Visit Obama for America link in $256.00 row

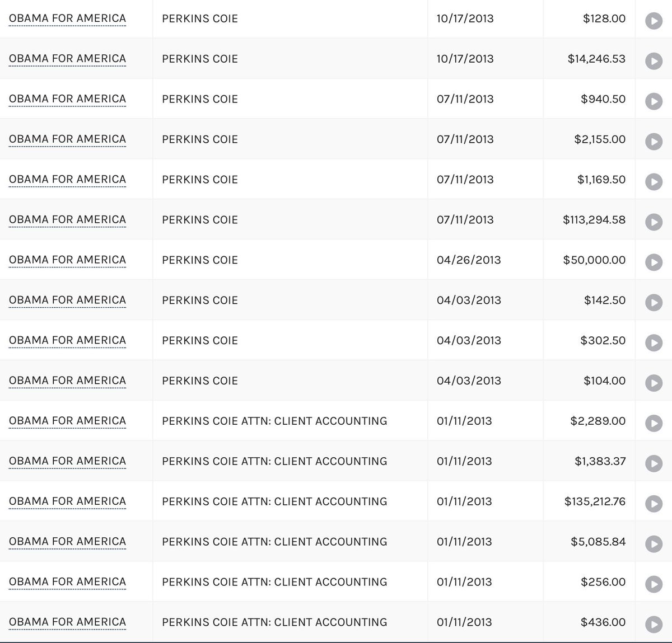67,583
